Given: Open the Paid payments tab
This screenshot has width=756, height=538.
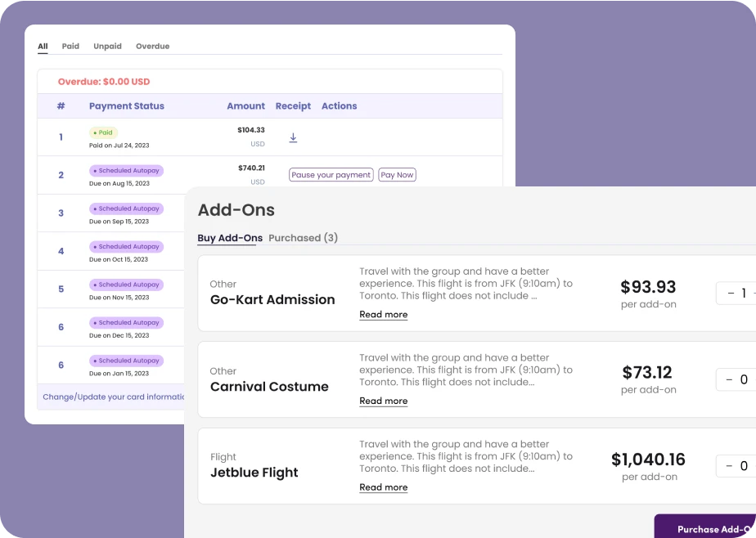Looking at the screenshot, I should point(70,47).
